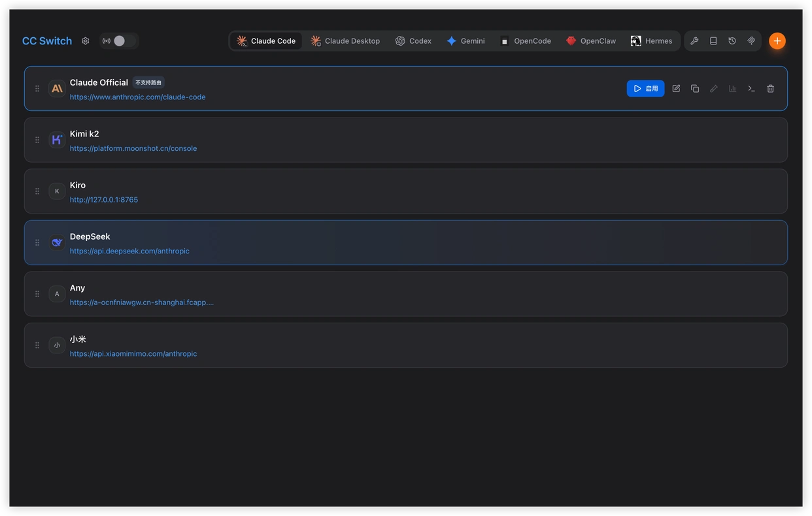Click the Kiro 'K' avatar icon
This screenshot has width=812, height=516.
click(57, 191)
